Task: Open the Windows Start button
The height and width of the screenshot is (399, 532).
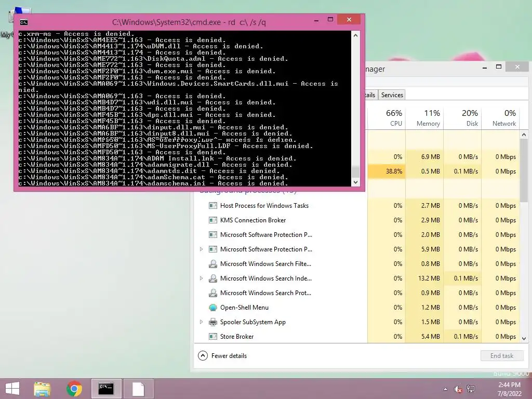Action: (12, 389)
